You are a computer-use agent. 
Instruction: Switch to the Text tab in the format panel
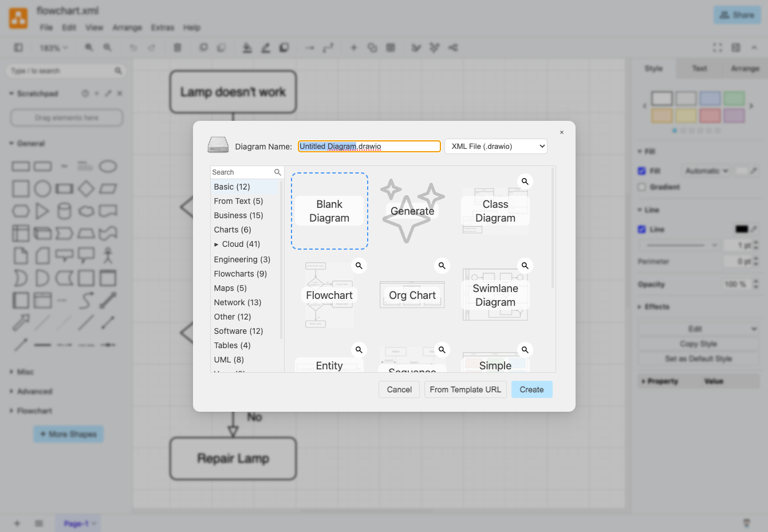(x=699, y=68)
